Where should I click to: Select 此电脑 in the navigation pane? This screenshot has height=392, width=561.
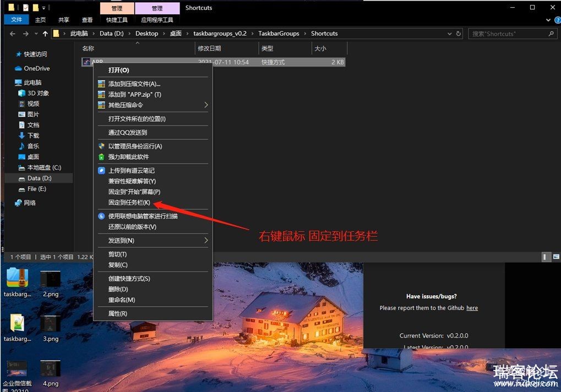coord(28,83)
